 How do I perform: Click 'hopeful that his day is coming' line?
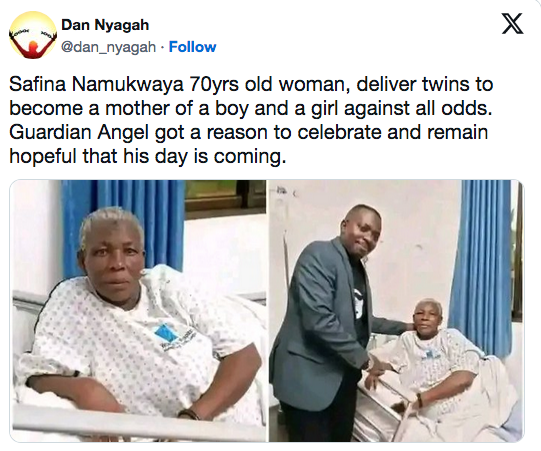[x=148, y=156]
